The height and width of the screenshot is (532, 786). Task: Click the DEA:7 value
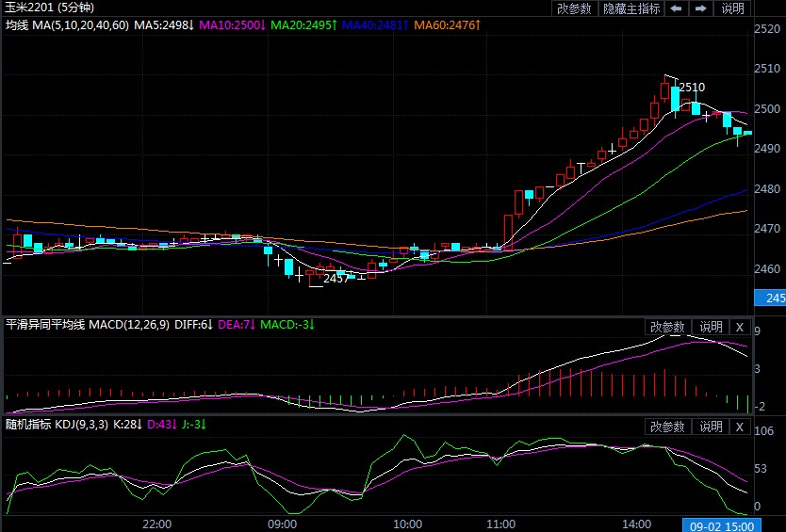[x=237, y=325]
